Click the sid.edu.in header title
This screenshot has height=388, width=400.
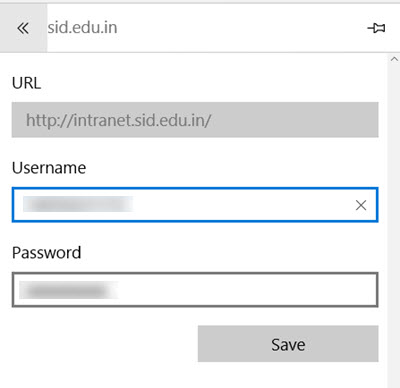(82, 27)
